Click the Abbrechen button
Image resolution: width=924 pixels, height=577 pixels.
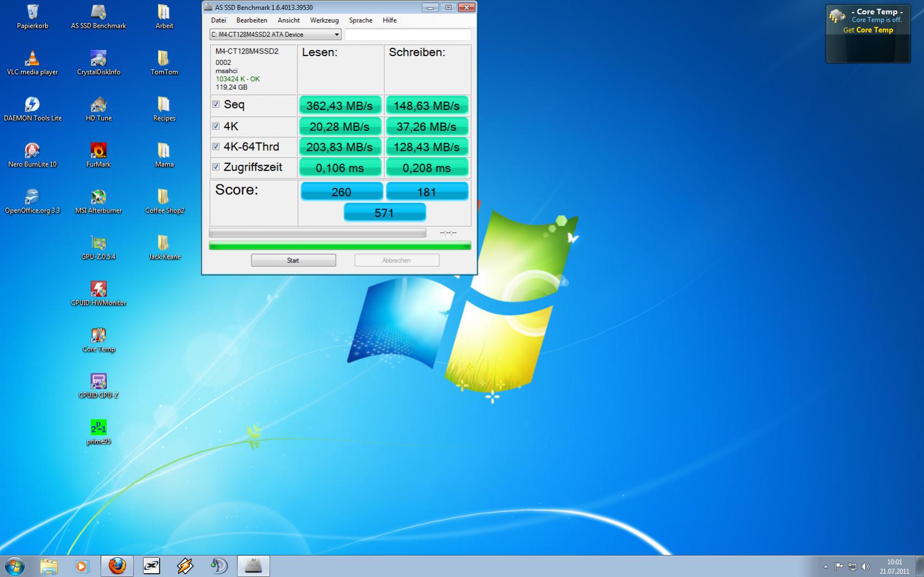pyautogui.click(x=397, y=260)
